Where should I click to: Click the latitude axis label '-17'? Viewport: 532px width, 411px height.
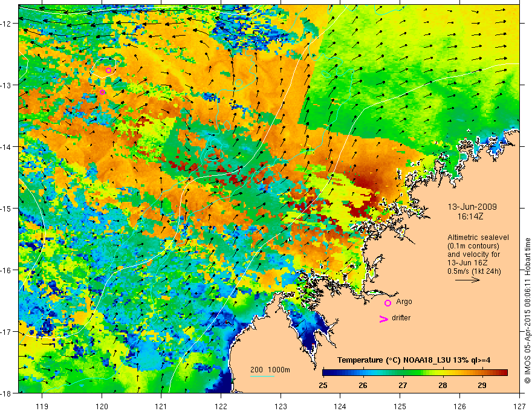click(6, 331)
